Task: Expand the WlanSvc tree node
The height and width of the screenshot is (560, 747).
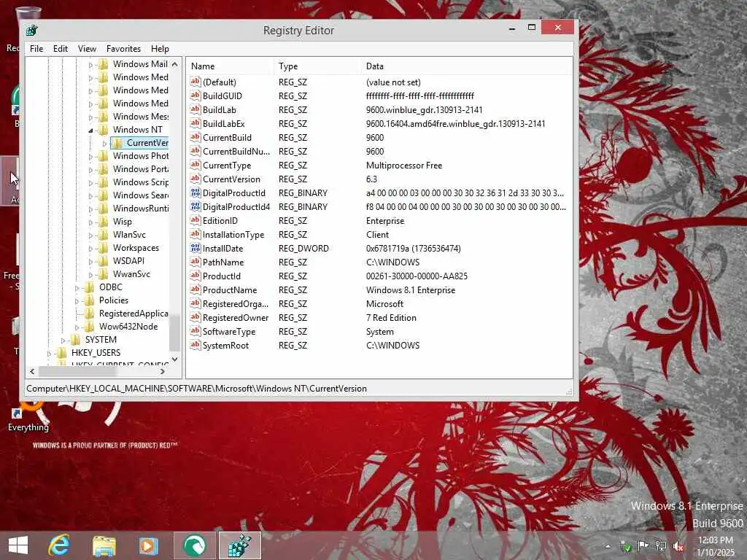Action: coord(90,235)
